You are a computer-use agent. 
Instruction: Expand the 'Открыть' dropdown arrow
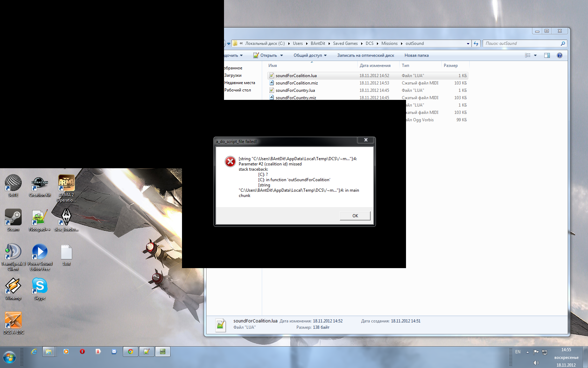281,55
